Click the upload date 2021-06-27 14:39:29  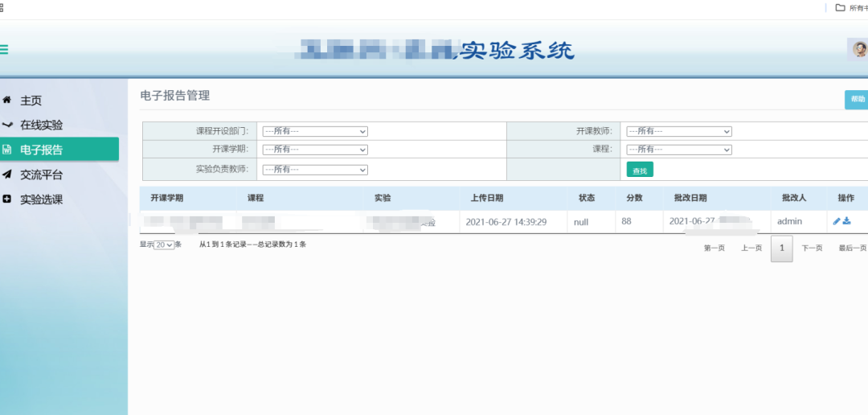(x=506, y=222)
